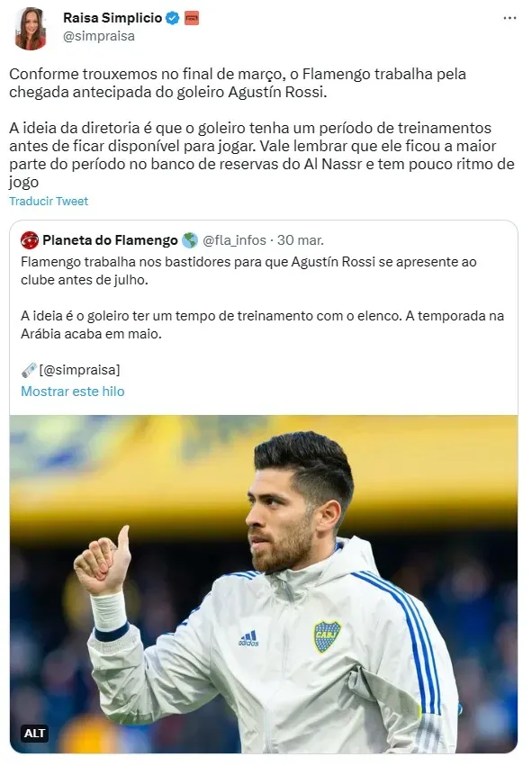Open the @simpraisa handle link
The width and height of the screenshot is (532, 766).
click(x=99, y=36)
